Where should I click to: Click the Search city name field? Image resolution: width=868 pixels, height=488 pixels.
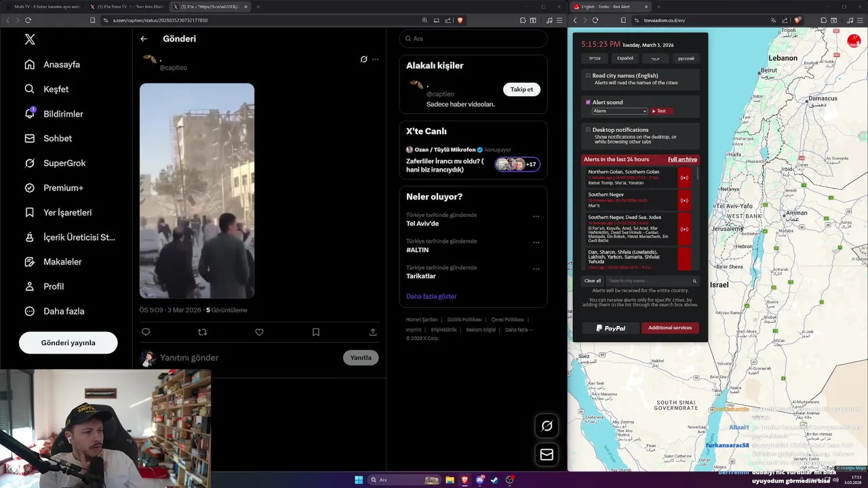coord(652,281)
